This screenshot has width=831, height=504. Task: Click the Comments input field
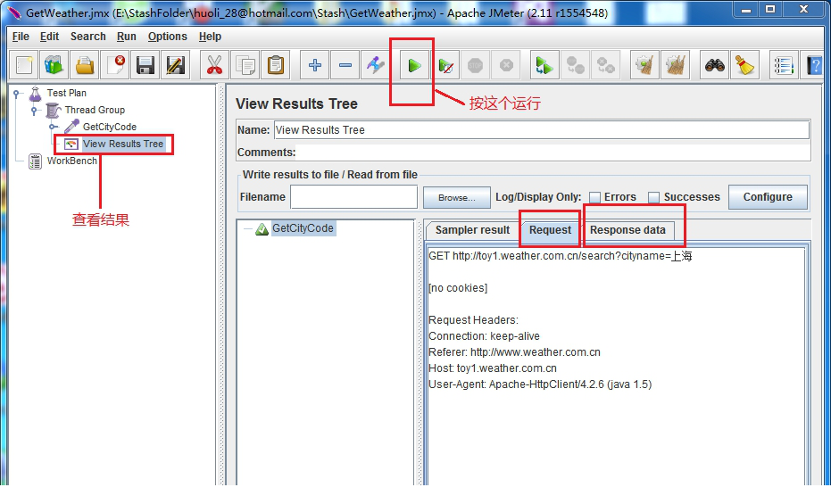pyautogui.click(x=553, y=153)
